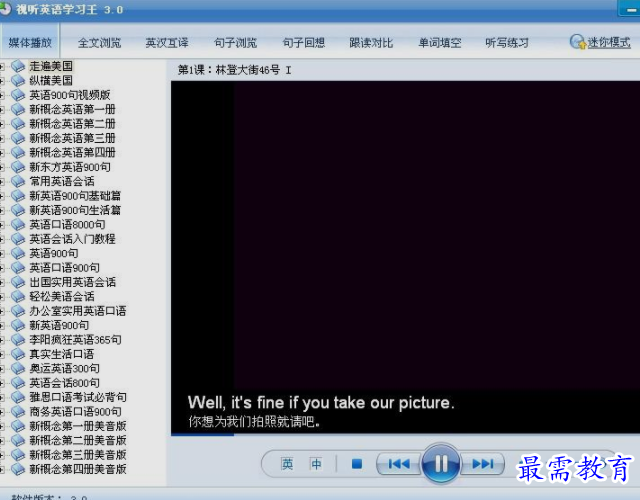The width and height of the screenshot is (640, 500).
Task: Select 新概念第一册美音版 course
Action: click(78, 426)
